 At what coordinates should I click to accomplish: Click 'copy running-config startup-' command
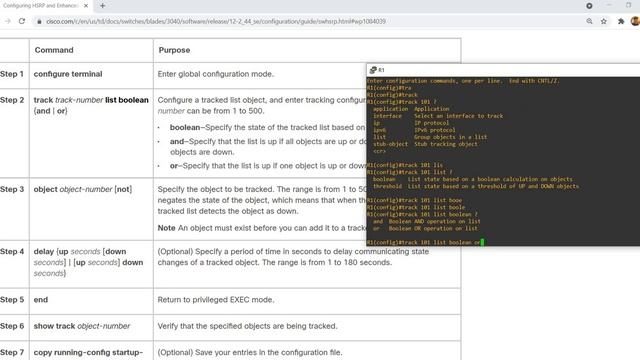coord(88,352)
